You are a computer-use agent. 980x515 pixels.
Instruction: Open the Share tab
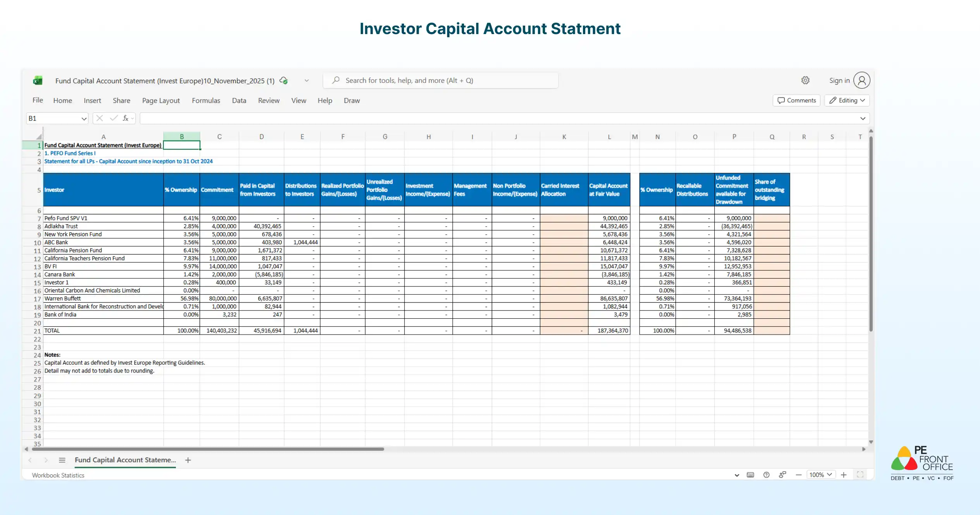(121, 101)
